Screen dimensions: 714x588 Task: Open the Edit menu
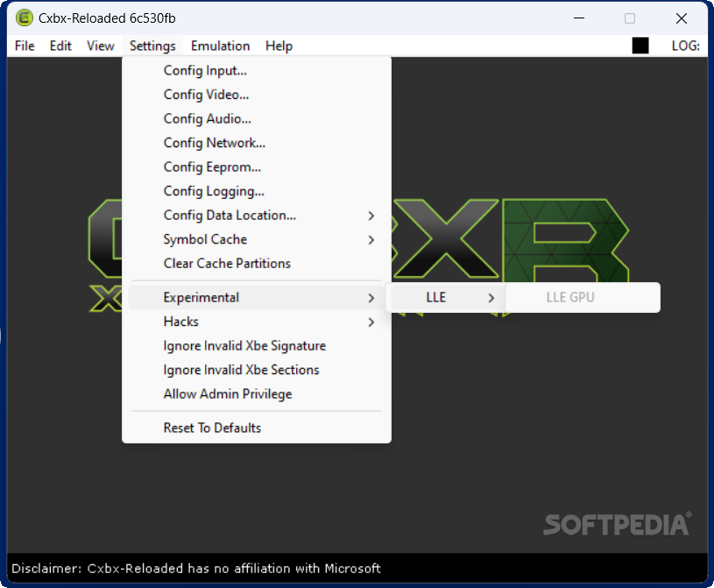[60, 46]
